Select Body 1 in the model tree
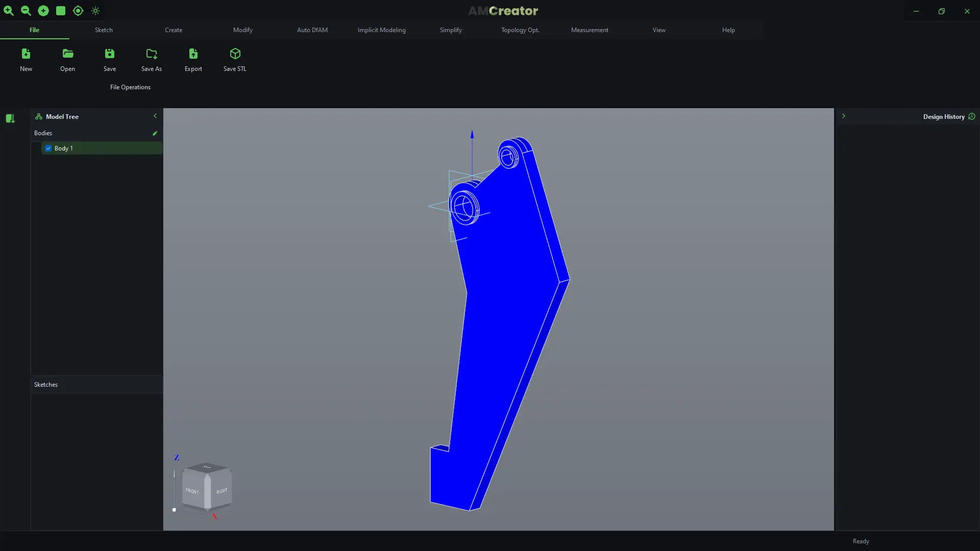 102,148
